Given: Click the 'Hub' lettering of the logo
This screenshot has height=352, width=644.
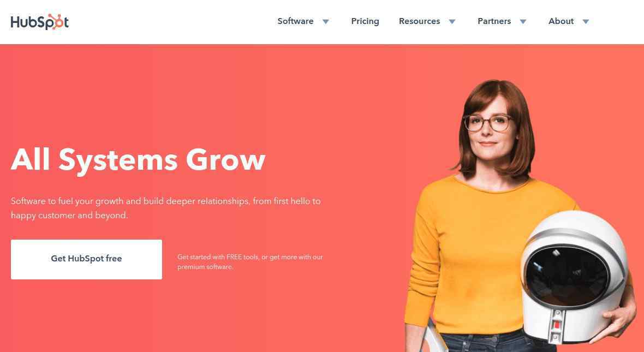Looking at the screenshot, I should coord(23,22).
